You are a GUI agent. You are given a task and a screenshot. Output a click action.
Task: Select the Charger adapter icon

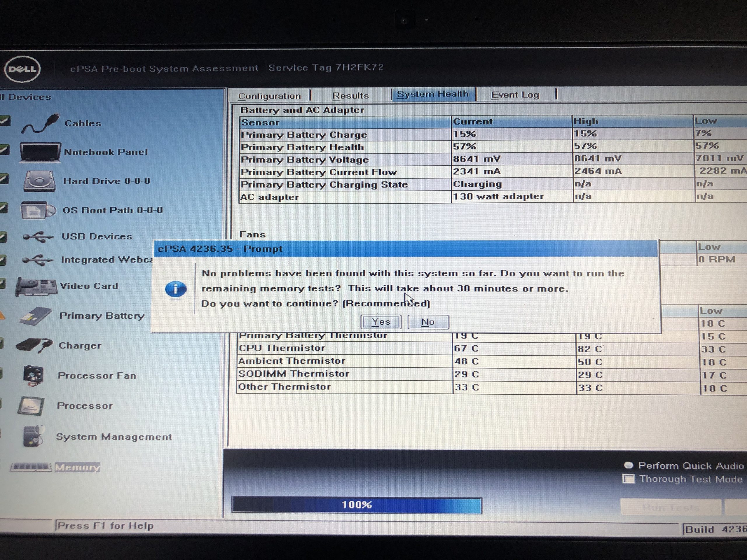click(x=34, y=345)
